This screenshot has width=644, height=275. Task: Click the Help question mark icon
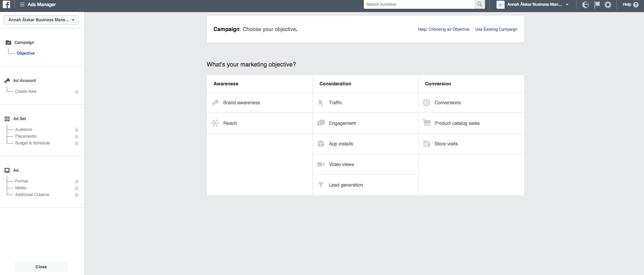(x=636, y=4)
